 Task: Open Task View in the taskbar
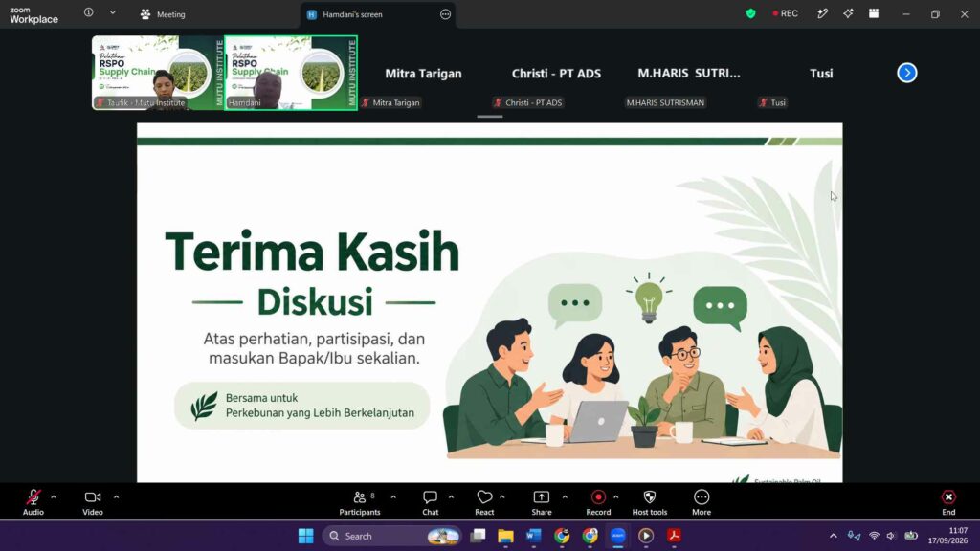pyautogui.click(x=479, y=536)
